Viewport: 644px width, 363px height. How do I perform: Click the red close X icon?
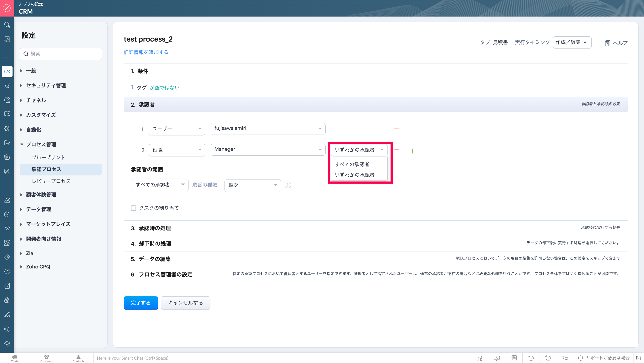7,8
